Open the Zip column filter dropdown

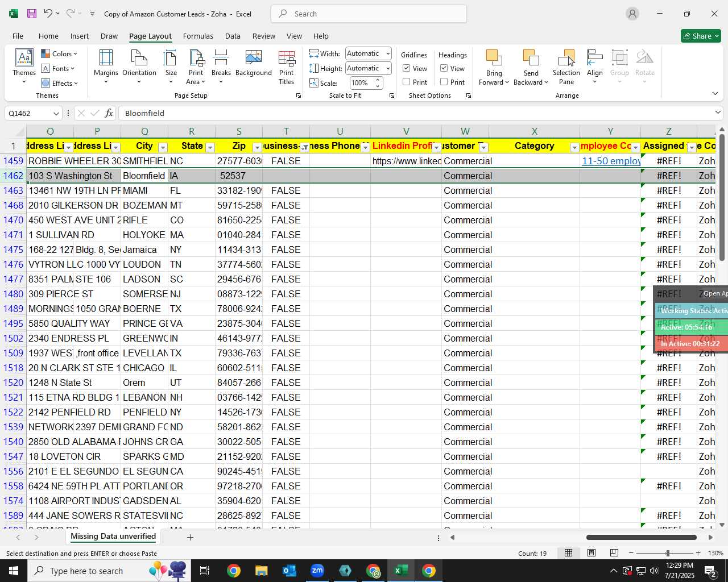(x=257, y=147)
